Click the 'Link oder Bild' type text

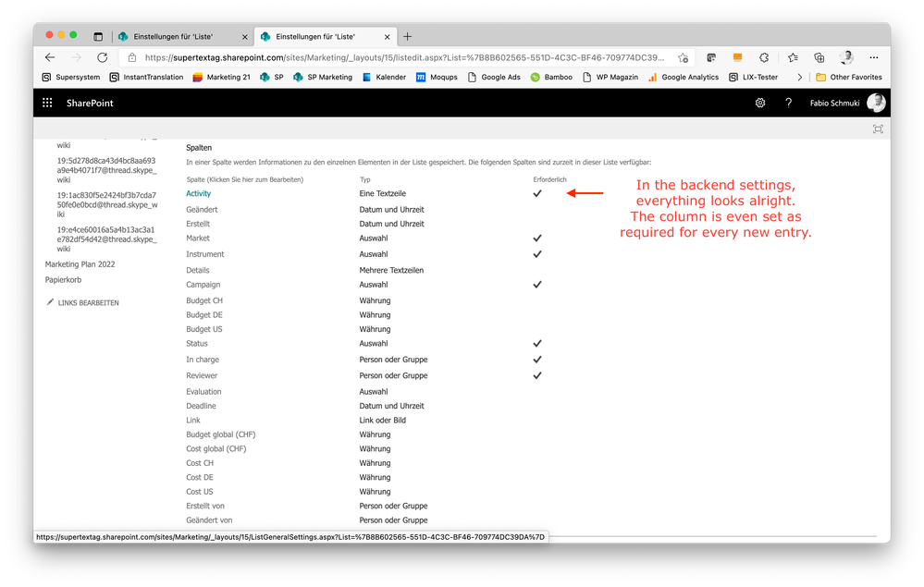(x=382, y=421)
